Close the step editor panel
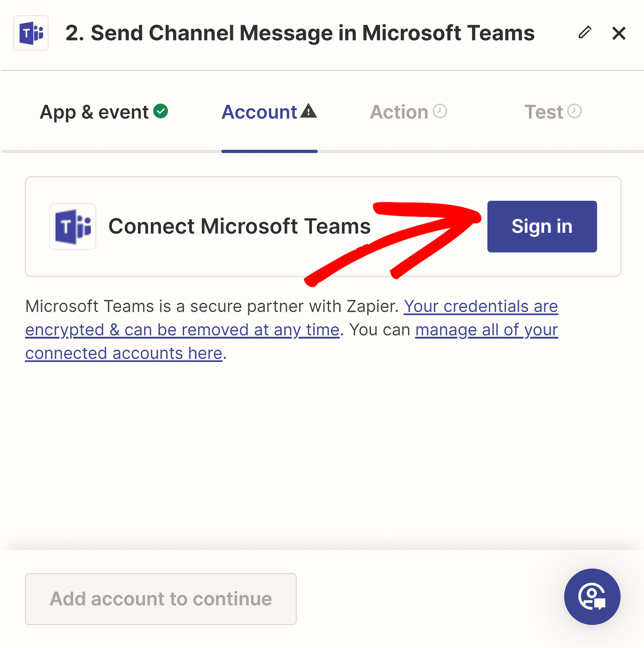Image resolution: width=644 pixels, height=648 pixels. [x=619, y=33]
